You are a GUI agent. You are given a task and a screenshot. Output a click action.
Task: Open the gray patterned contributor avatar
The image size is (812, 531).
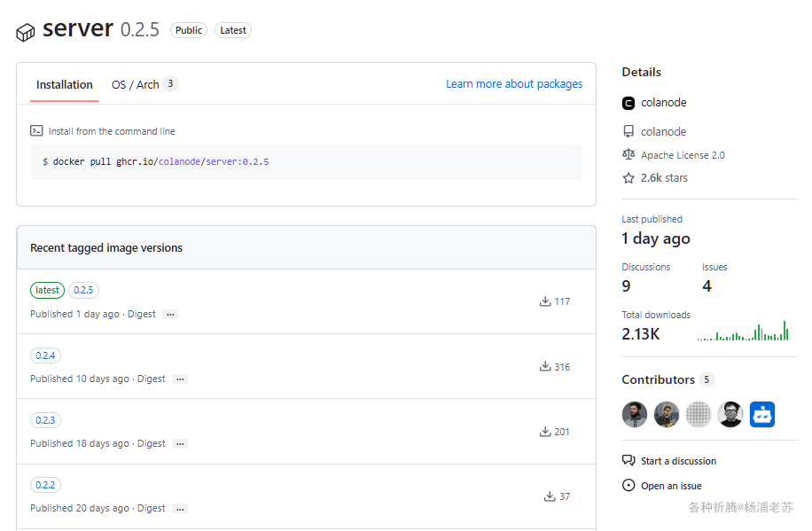pos(699,415)
